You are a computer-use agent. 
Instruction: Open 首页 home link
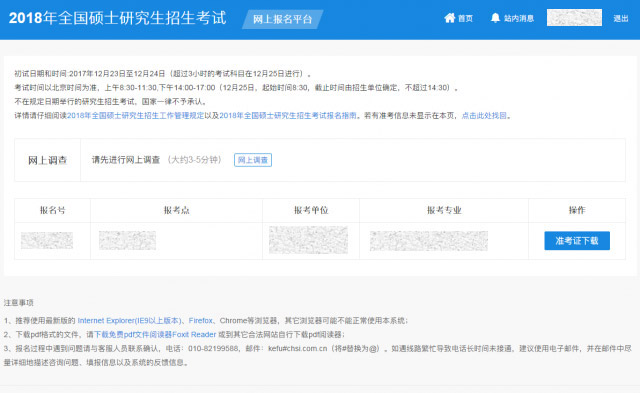(x=465, y=18)
